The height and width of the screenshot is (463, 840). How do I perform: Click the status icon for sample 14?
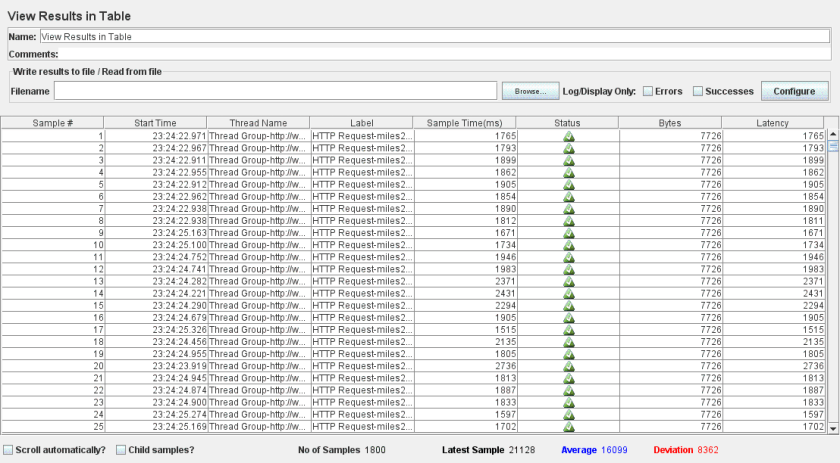[568, 293]
